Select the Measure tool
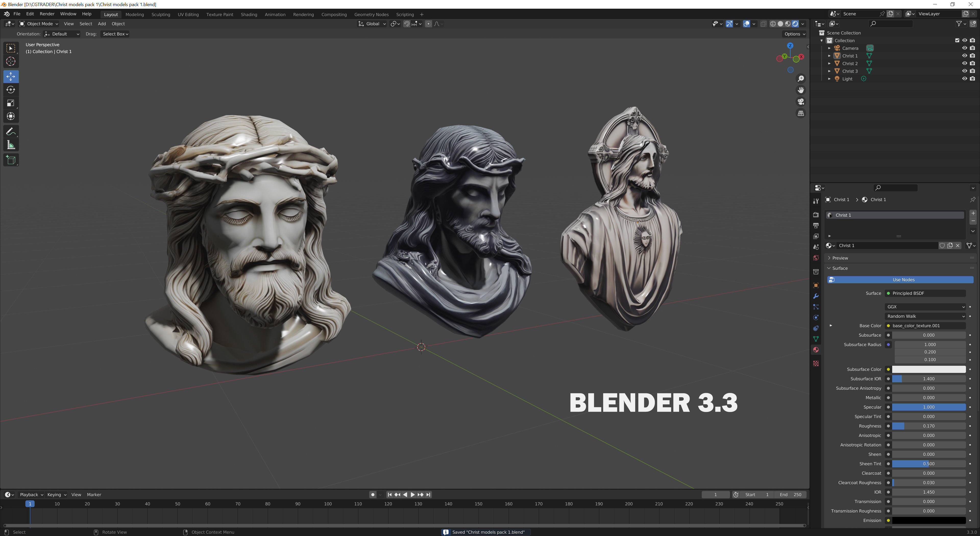 tap(11, 145)
